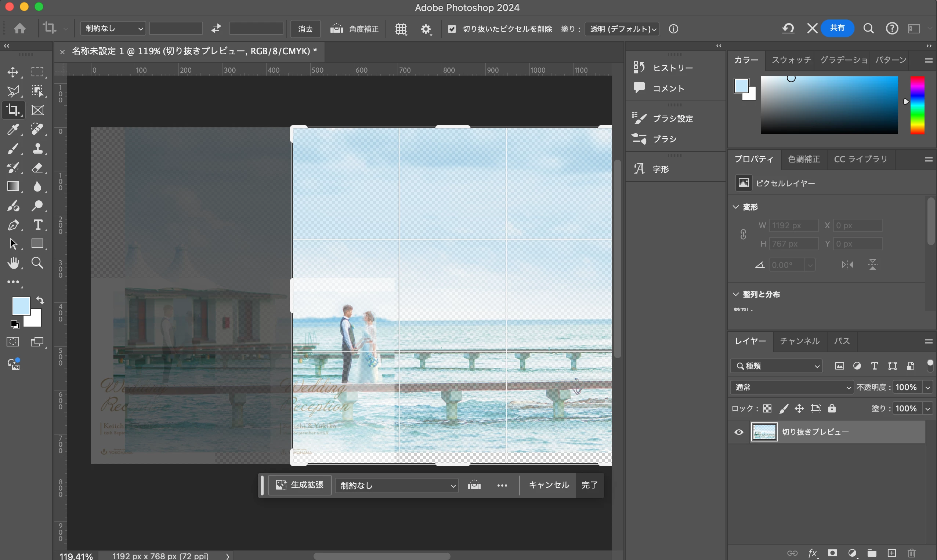Select the Type tool

[37, 225]
